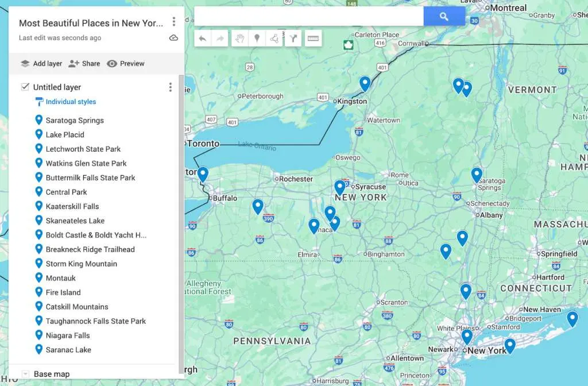Viewport: 588px width, 386px height.
Task: Select Fire Island in the list
Action: pyautogui.click(x=63, y=292)
